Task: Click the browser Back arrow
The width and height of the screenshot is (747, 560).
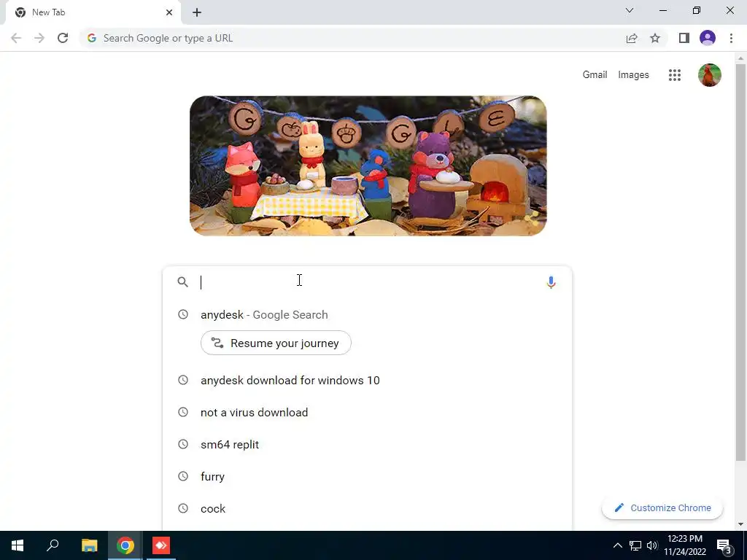Action: (16, 38)
